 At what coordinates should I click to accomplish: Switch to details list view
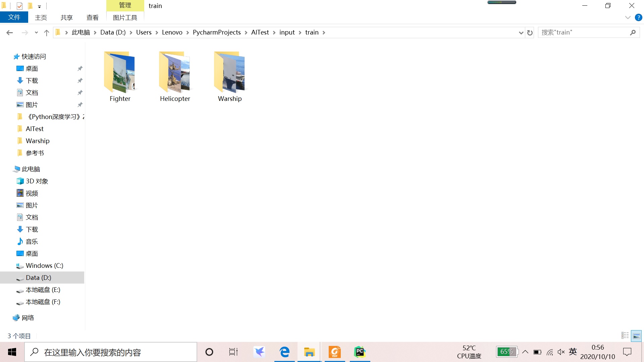click(x=625, y=336)
